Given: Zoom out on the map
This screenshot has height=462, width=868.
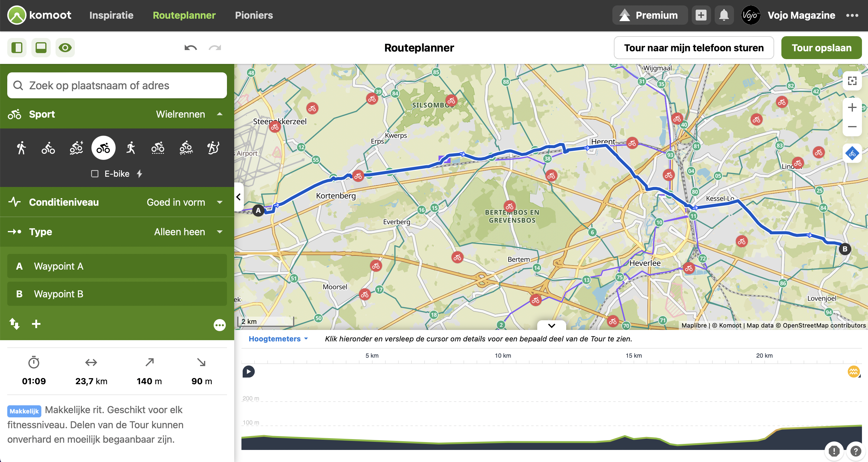Looking at the screenshot, I should point(852,127).
